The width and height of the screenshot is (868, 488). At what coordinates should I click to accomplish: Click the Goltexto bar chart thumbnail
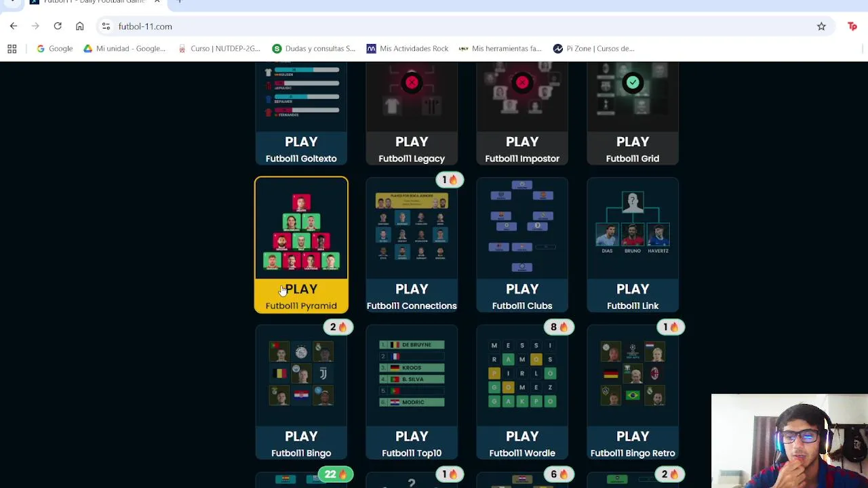click(301, 91)
